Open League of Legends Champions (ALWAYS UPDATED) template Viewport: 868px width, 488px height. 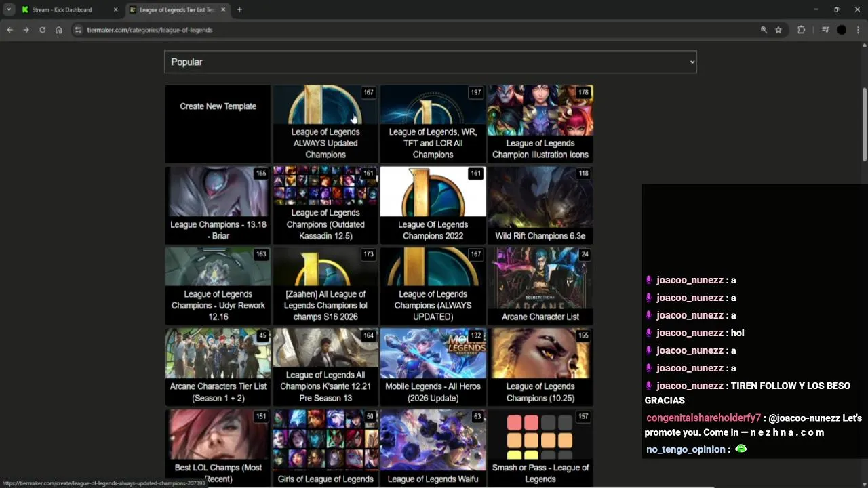tap(433, 286)
